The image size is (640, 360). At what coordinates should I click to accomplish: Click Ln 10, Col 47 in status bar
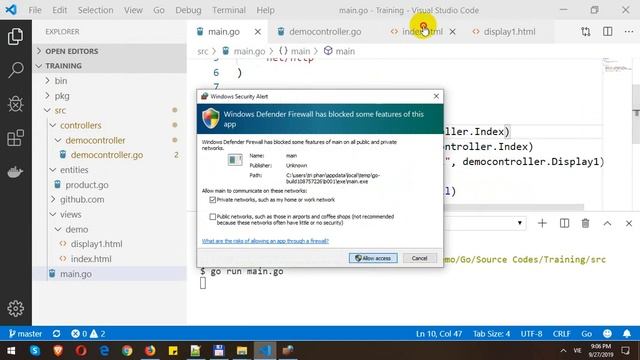coord(439,333)
